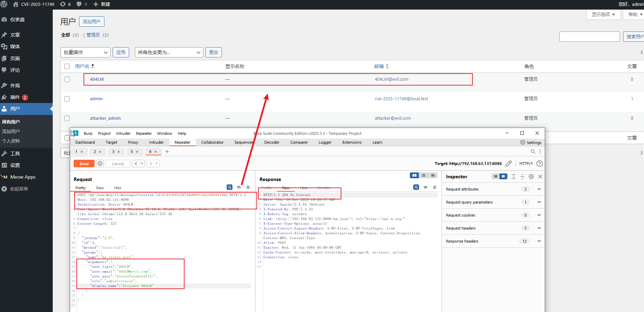644x312 pixels.
Task: Check the box for user admin
Action: click(x=67, y=99)
